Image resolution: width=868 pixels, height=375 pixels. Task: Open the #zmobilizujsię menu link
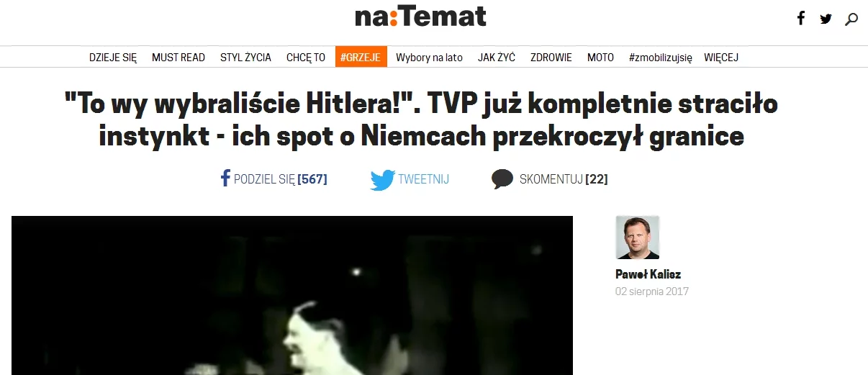coord(660,58)
